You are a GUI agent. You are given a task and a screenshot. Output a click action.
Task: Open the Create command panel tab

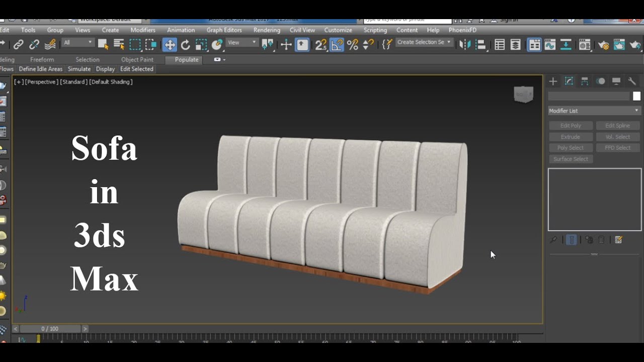(553, 81)
